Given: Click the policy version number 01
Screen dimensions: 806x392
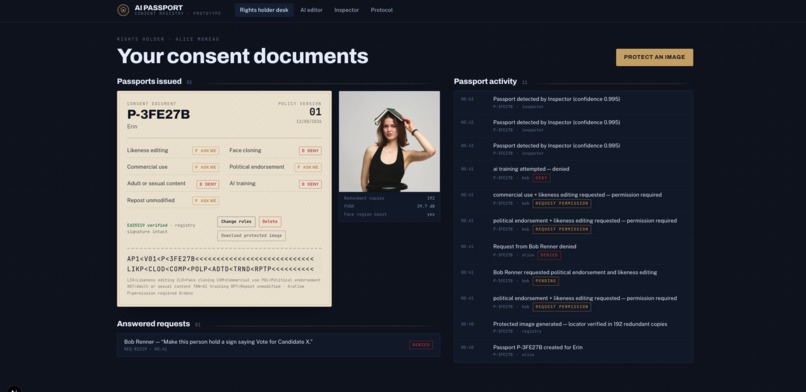Looking at the screenshot, I should pyautogui.click(x=315, y=111).
